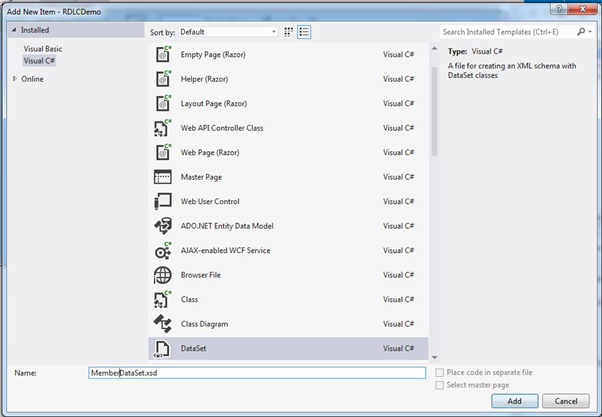Choose the "Browser File" template name
The height and width of the screenshot is (417, 602).
[200, 275]
